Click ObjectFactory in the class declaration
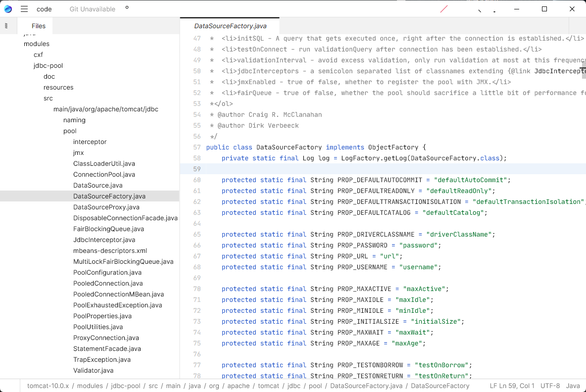Screen dimensions: 586x392 click(x=393, y=147)
